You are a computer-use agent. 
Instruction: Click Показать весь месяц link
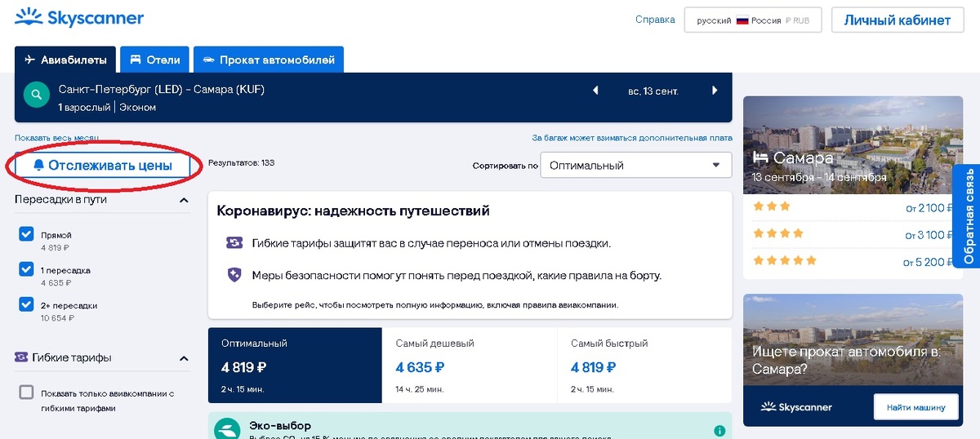click(56, 138)
